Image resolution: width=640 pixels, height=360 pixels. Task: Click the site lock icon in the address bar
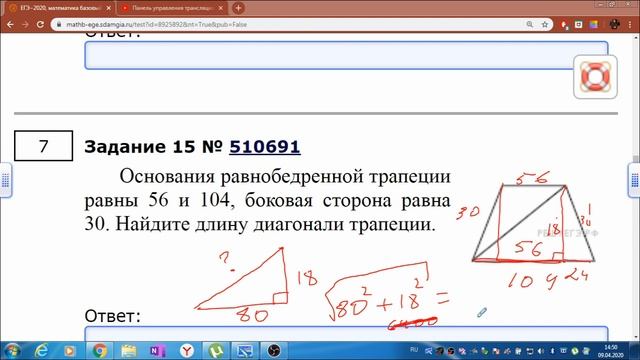[x=59, y=24]
